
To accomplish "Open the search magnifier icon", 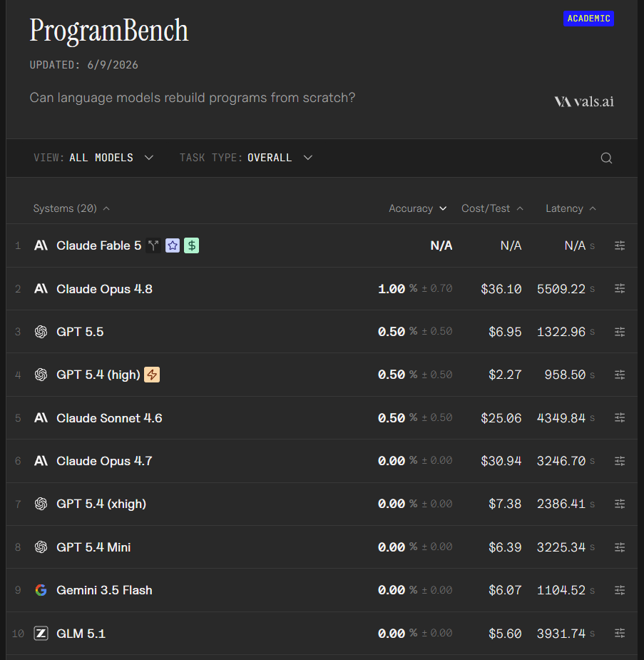I will click(606, 158).
